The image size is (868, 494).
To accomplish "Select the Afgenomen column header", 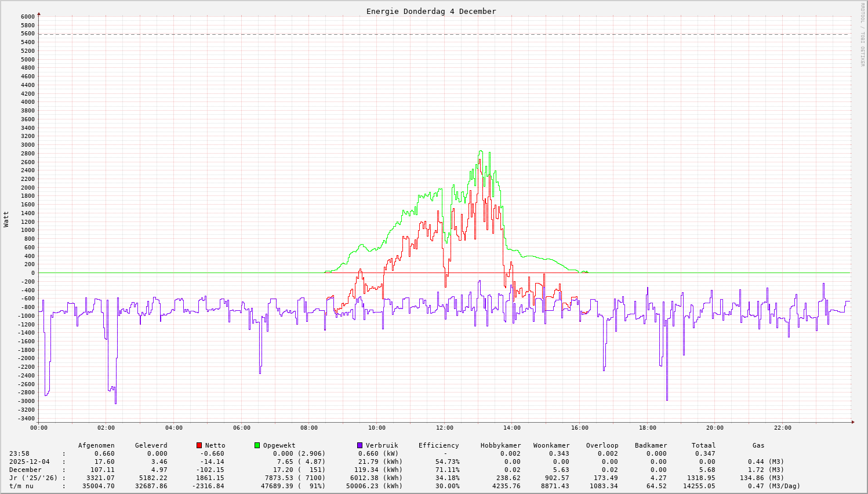I will [96, 445].
